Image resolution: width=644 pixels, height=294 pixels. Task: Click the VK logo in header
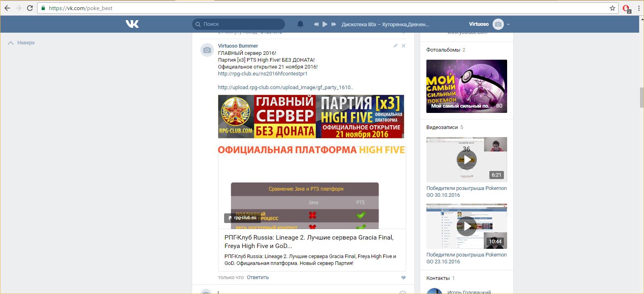pyautogui.click(x=132, y=24)
